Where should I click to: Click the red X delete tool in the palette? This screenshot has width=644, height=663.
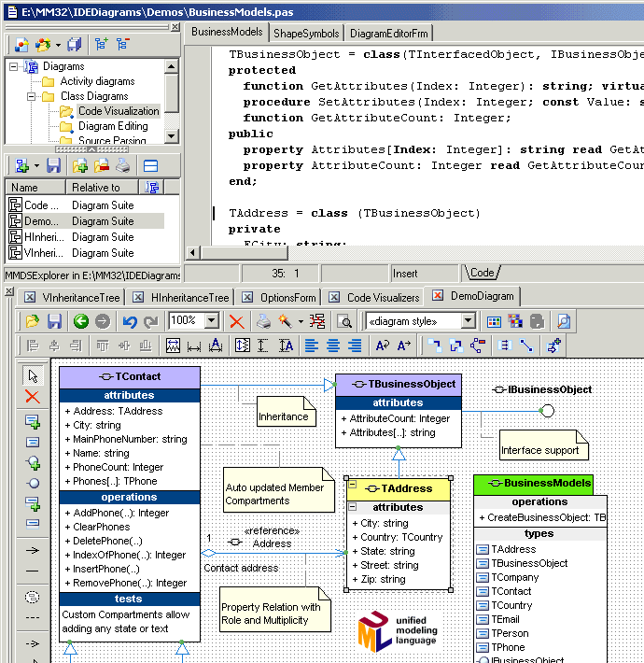pyautogui.click(x=33, y=398)
